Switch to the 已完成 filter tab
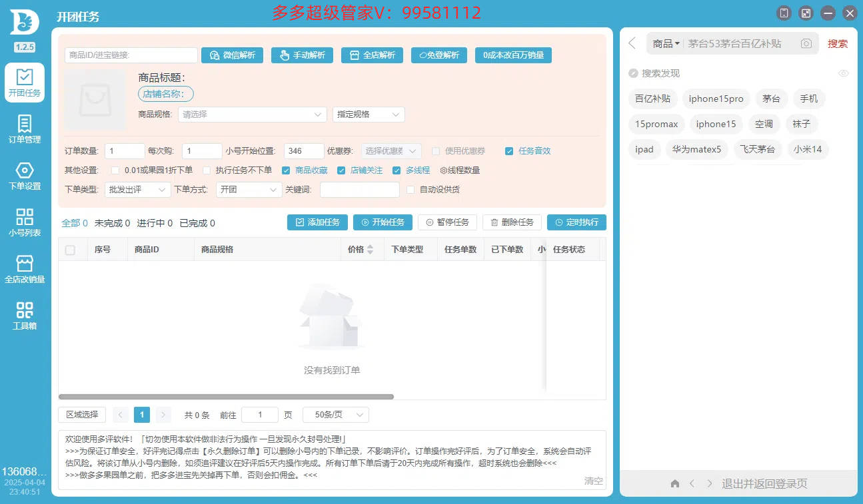The image size is (863, 504). [197, 223]
